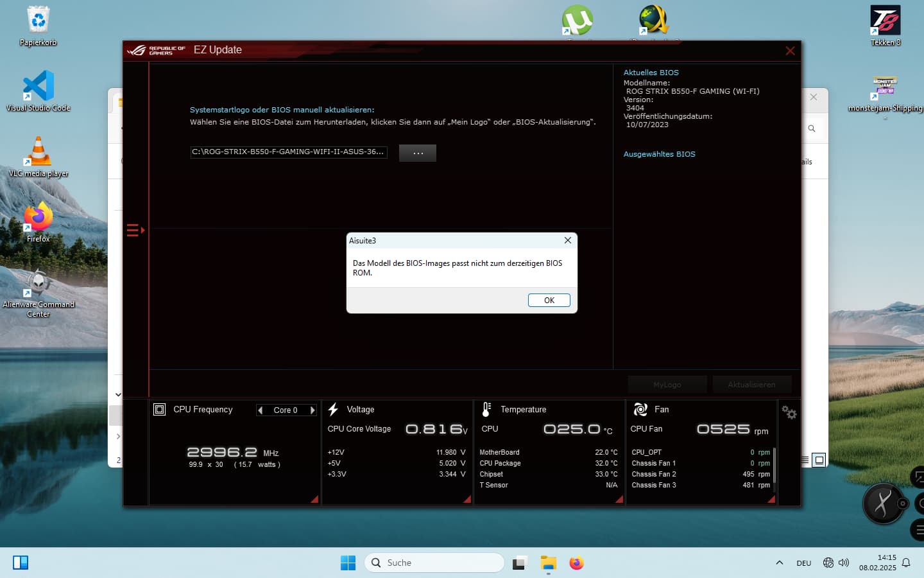Viewport: 924px width, 578px height.
Task: Click OK in the Aisuite3 dialog
Action: click(x=549, y=300)
